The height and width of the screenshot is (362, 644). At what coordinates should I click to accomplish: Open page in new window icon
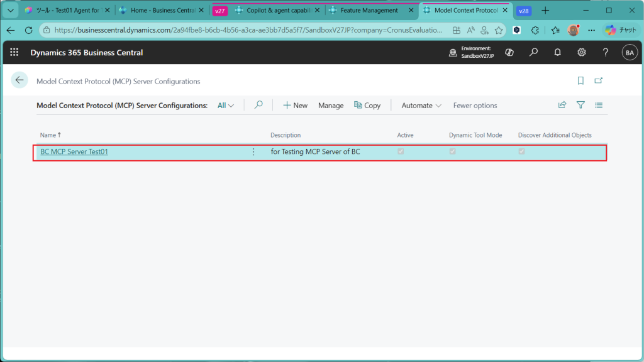pyautogui.click(x=599, y=81)
